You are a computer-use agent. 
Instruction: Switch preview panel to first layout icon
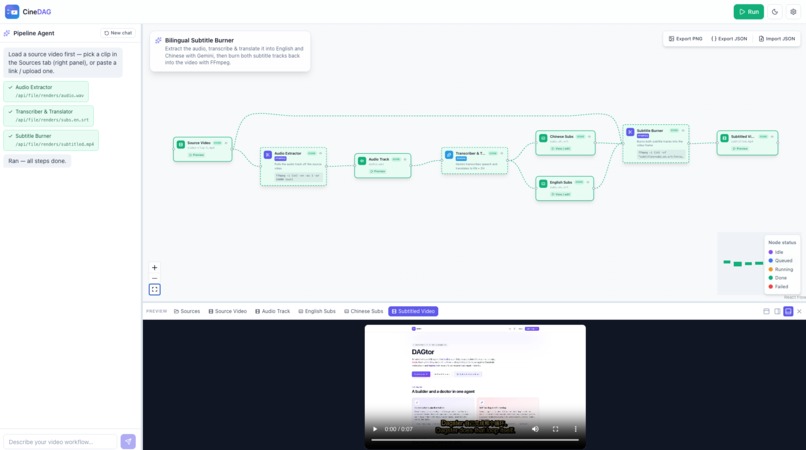pyautogui.click(x=766, y=311)
